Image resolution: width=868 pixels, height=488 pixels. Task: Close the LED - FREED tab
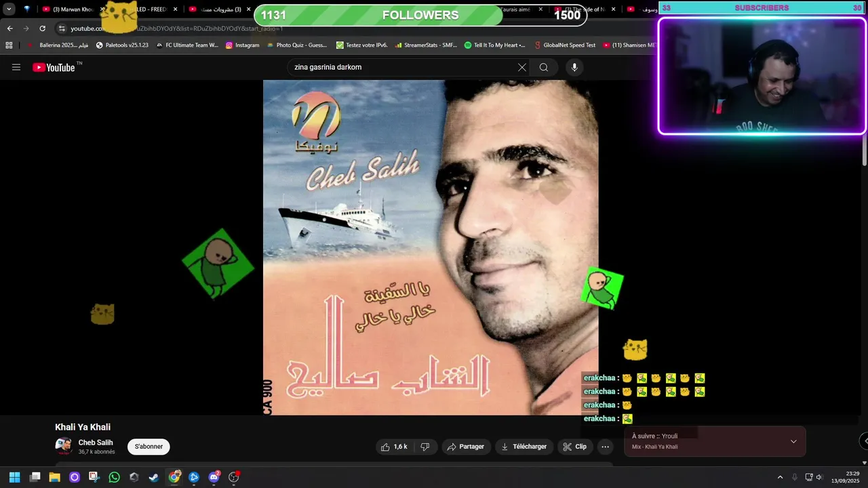[x=176, y=9]
